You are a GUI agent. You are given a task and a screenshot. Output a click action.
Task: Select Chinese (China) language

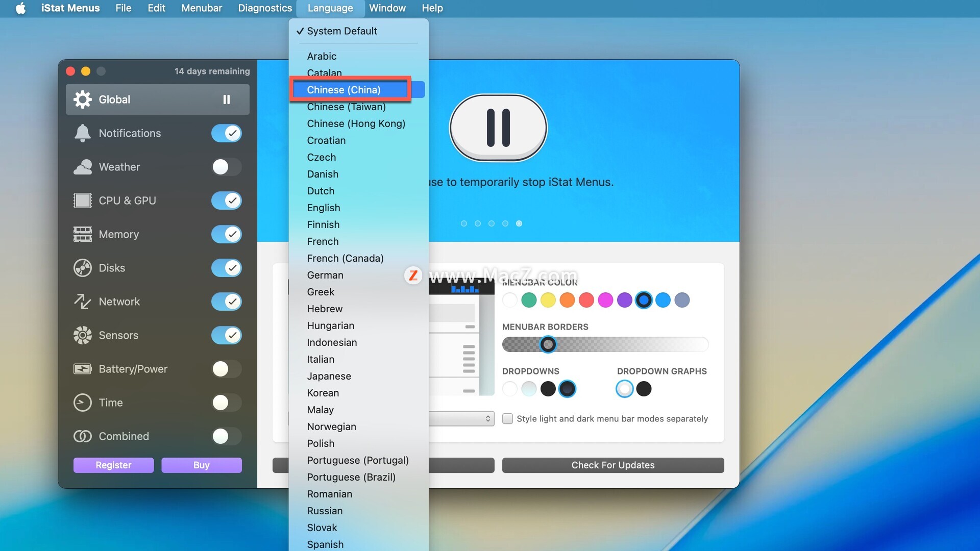[x=358, y=90]
